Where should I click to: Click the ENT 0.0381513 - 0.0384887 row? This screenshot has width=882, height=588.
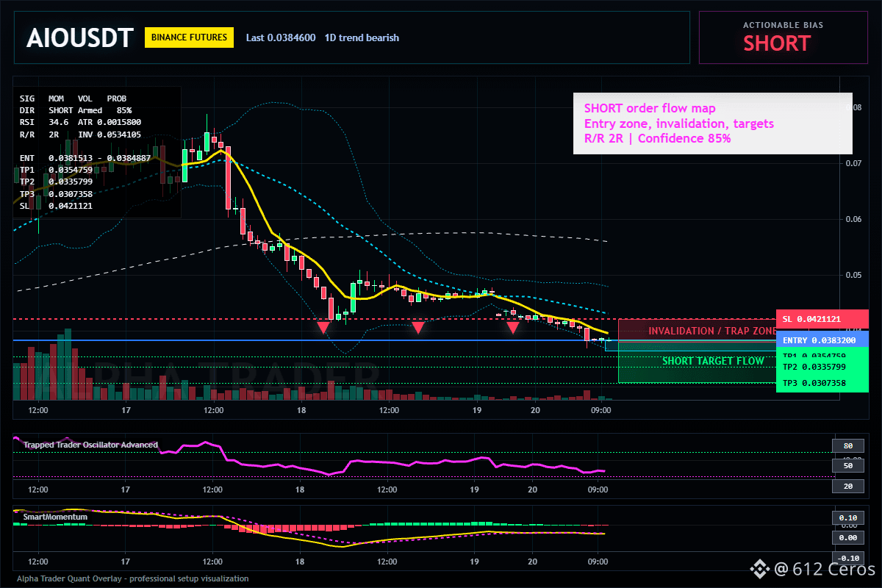tap(85, 158)
